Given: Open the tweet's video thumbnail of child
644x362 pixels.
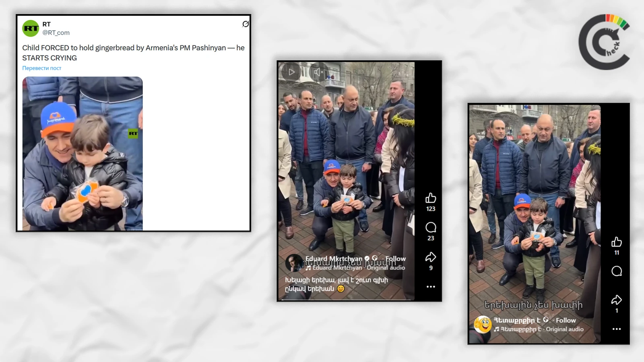Looking at the screenshot, I should [x=83, y=153].
